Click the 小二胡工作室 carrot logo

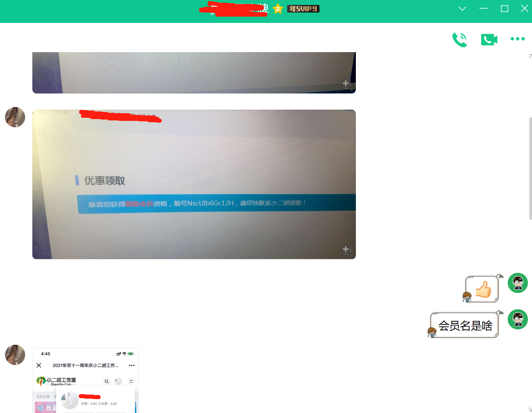41,381
